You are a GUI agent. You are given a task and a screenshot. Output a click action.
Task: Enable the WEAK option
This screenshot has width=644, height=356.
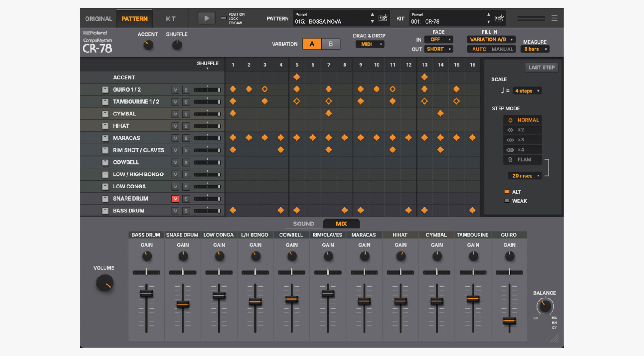[x=506, y=201]
